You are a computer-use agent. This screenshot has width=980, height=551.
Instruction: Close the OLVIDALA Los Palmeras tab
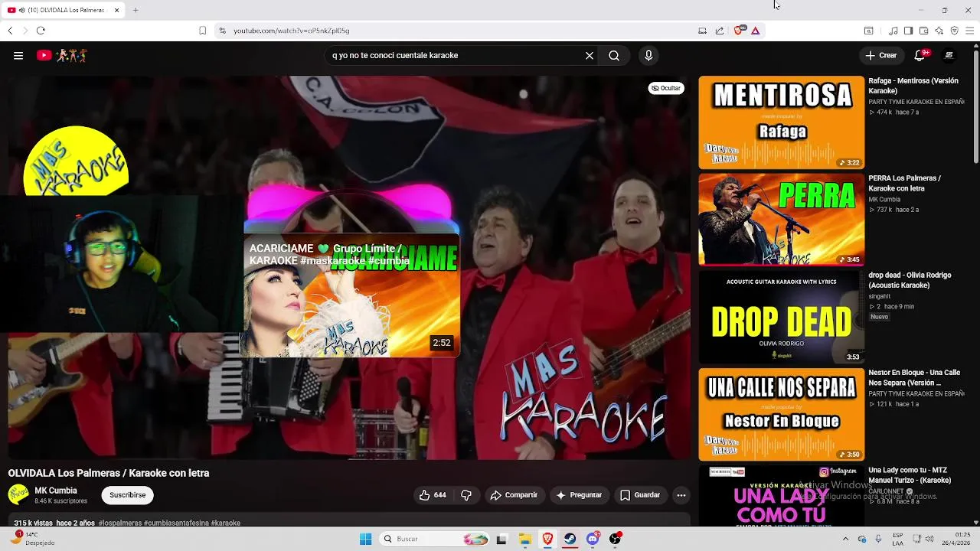point(116,10)
